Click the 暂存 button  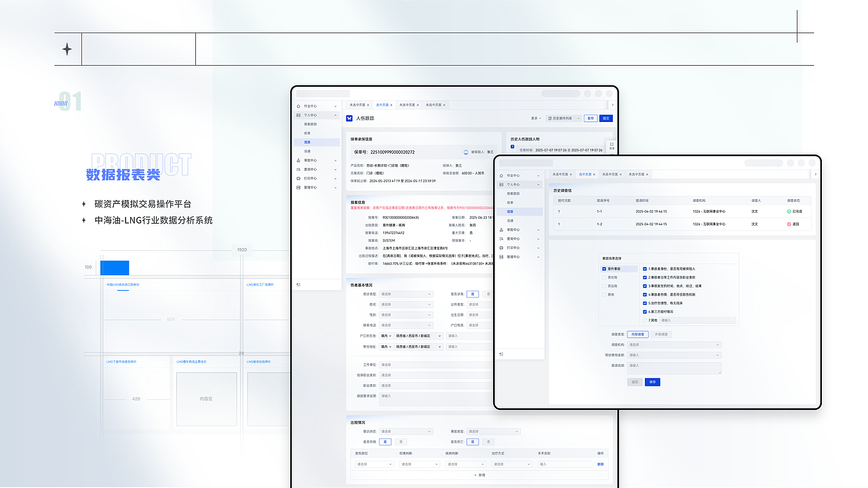click(x=591, y=118)
